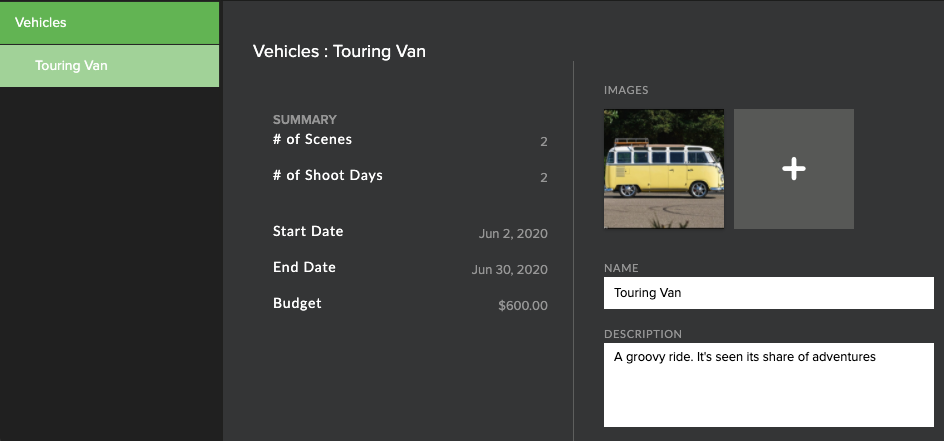Click the Vehicles : Touring Van heading
944x441 pixels.
pyautogui.click(x=339, y=51)
